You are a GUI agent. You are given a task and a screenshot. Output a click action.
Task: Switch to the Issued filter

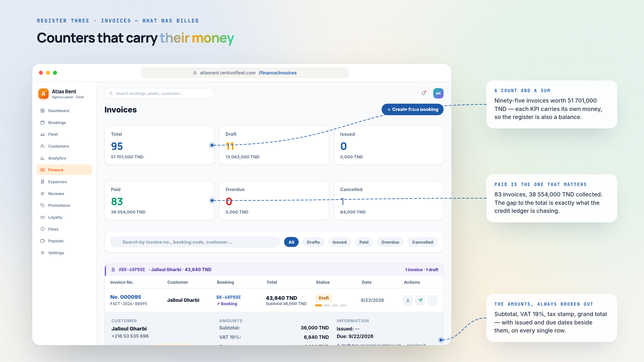[339, 242]
